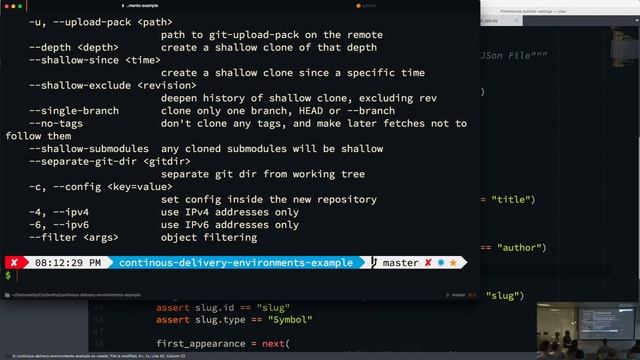
Task: Click the 08:12:29 PM time segment
Action: [x=68, y=262]
